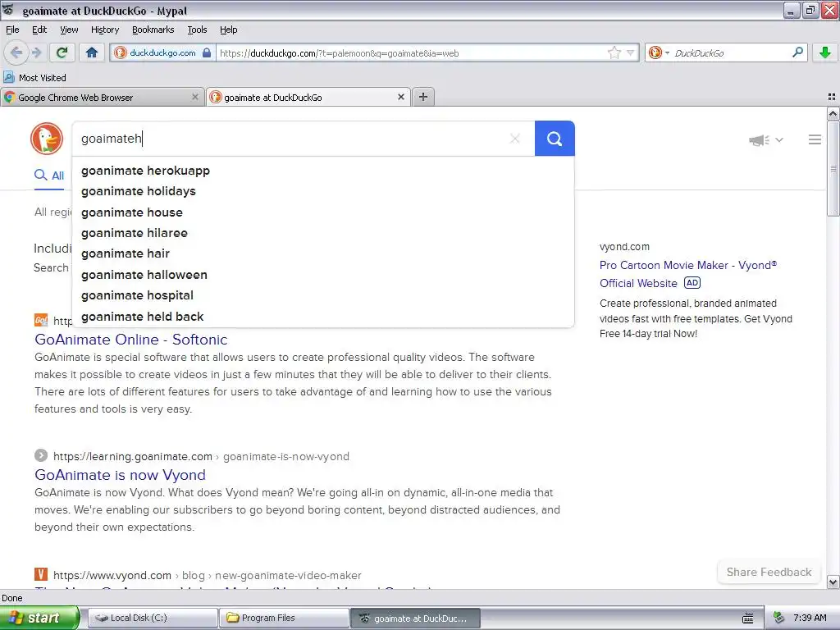Screen dimensions: 840x630
Task: Open the search engine selector dropdown
Action: point(659,52)
